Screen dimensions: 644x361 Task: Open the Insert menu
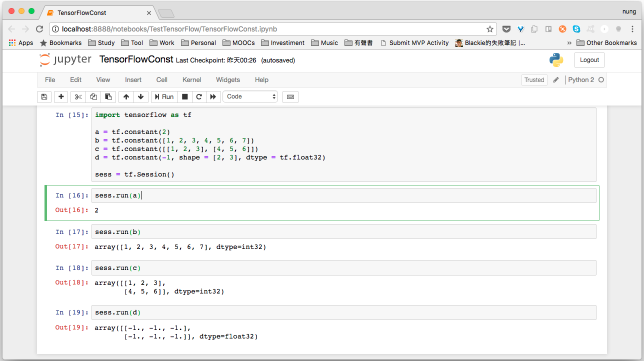[133, 80]
